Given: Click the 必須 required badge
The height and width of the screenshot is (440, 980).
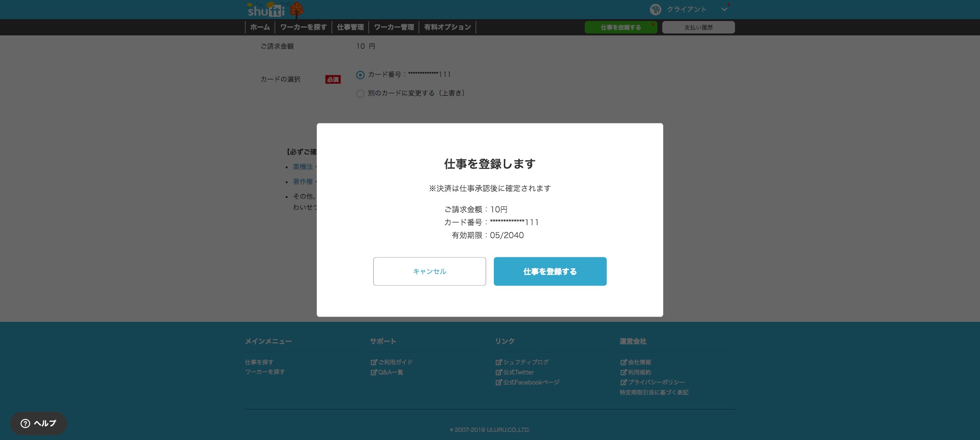Looking at the screenshot, I should click(x=333, y=79).
